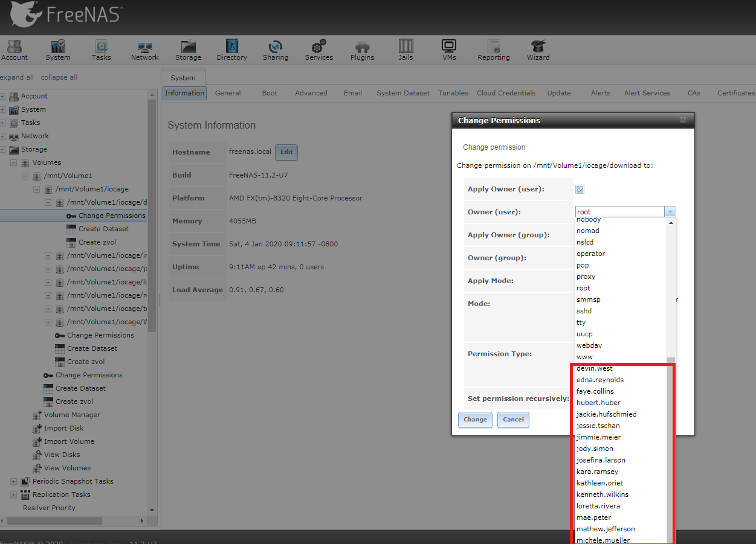The image size is (756, 544).
Task: Click the Edit hostname button
Action: tap(286, 152)
